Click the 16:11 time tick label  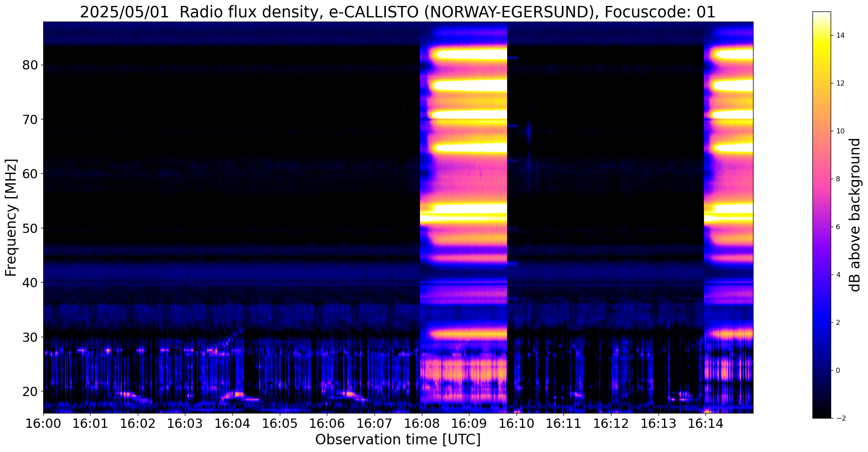click(x=564, y=424)
